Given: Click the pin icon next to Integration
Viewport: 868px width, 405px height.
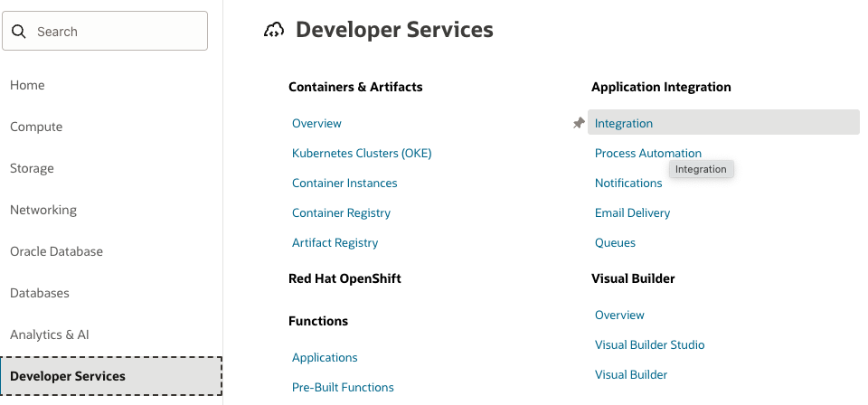Looking at the screenshot, I should (x=579, y=123).
